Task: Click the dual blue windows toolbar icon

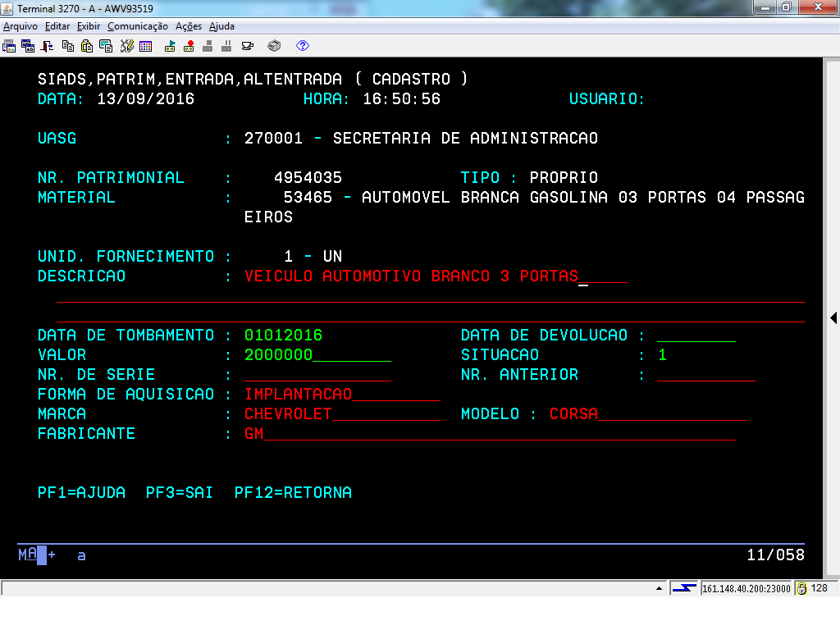Action: click(x=28, y=46)
